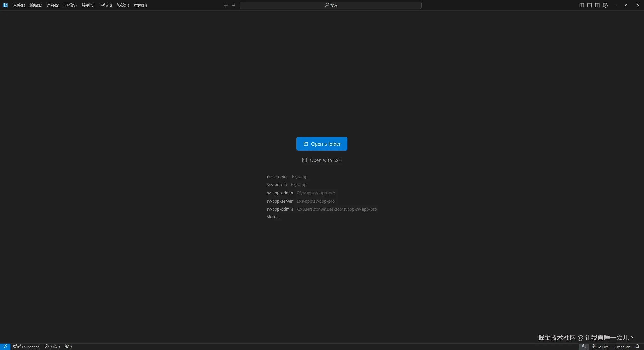
Task: Navigate back with the left arrow
Action: [x=226, y=5]
